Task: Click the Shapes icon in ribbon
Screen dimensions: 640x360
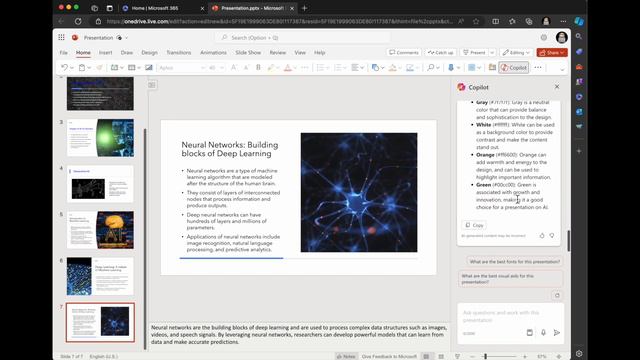Action: tap(375, 68)
